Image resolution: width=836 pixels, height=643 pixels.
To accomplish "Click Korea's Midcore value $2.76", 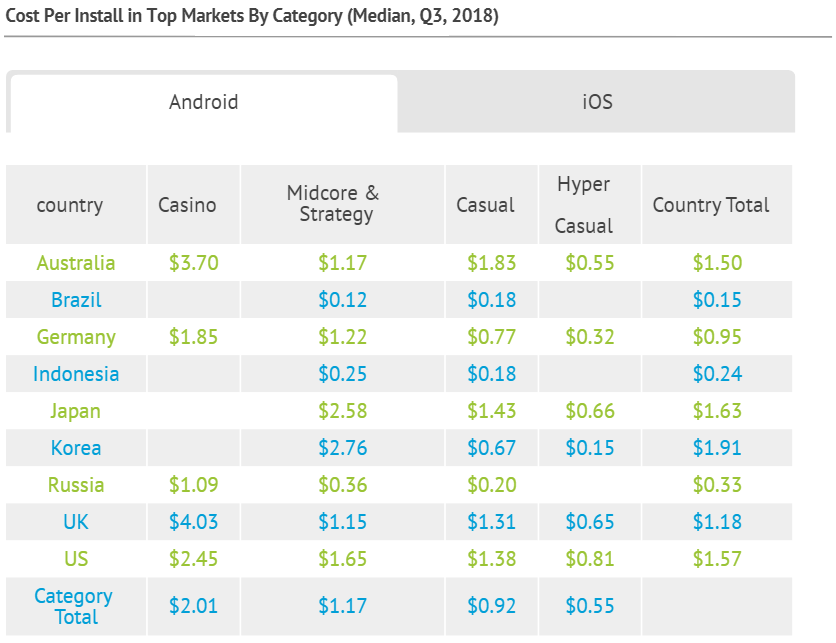I will (342, 448).
